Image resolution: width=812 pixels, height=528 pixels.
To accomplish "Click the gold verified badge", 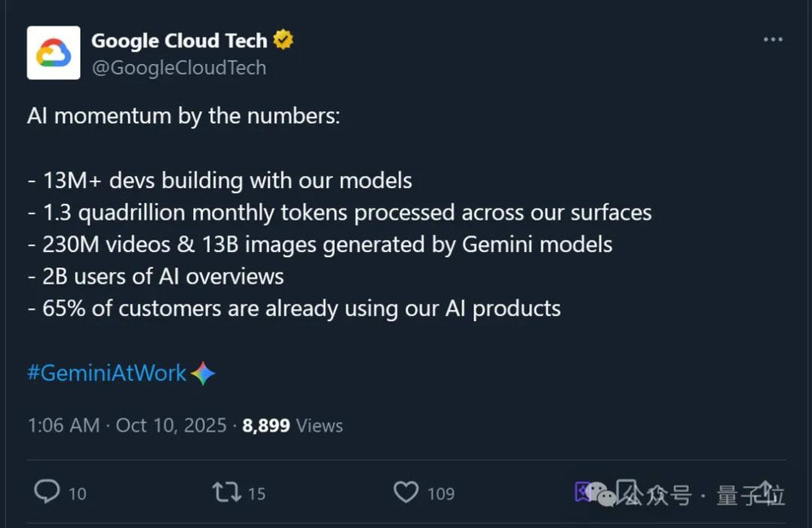I will tap(283, 39).
